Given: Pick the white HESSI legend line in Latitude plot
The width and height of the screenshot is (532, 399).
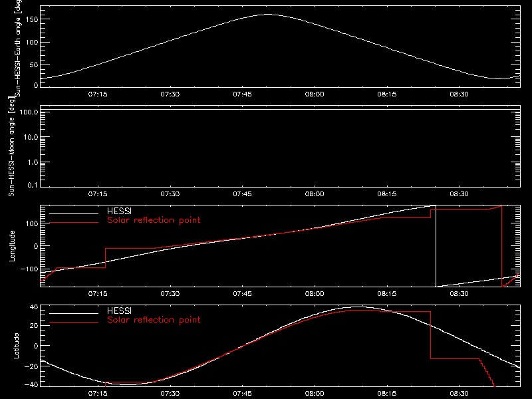Looking at the screenshot, I should [x=74, y=313].
